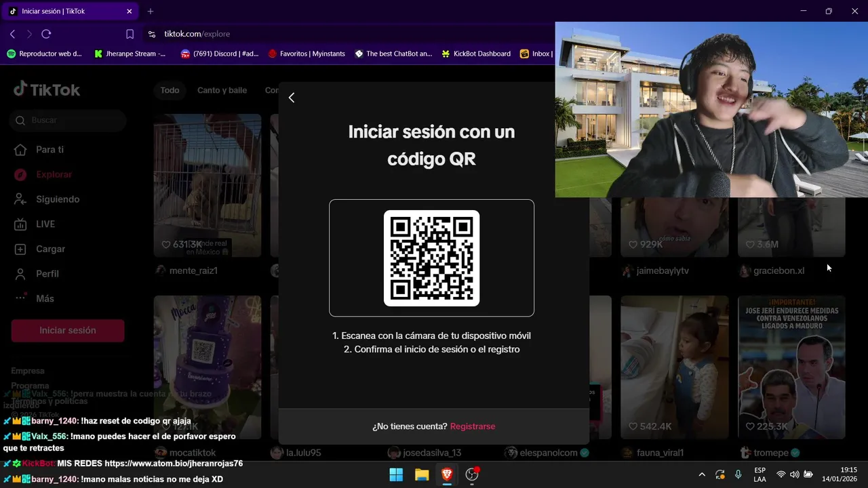
Task: Click the Buscar search field
Action: pos(68,120)
